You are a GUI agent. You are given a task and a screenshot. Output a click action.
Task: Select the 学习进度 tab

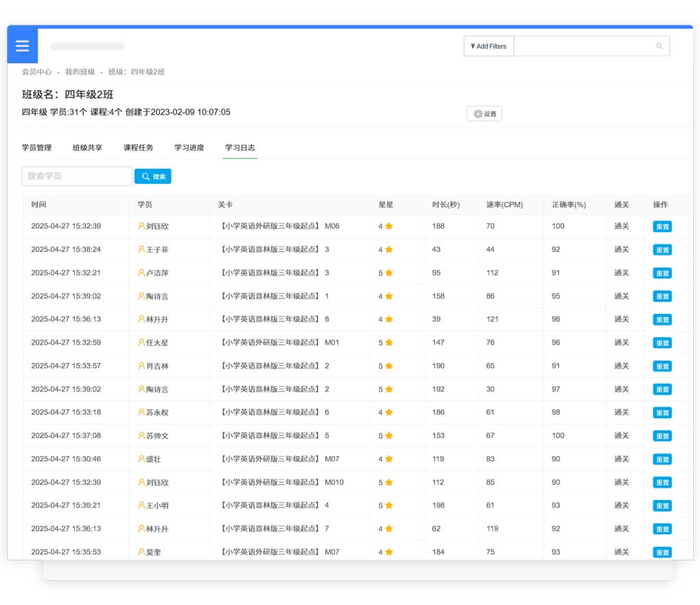point(189,148)
